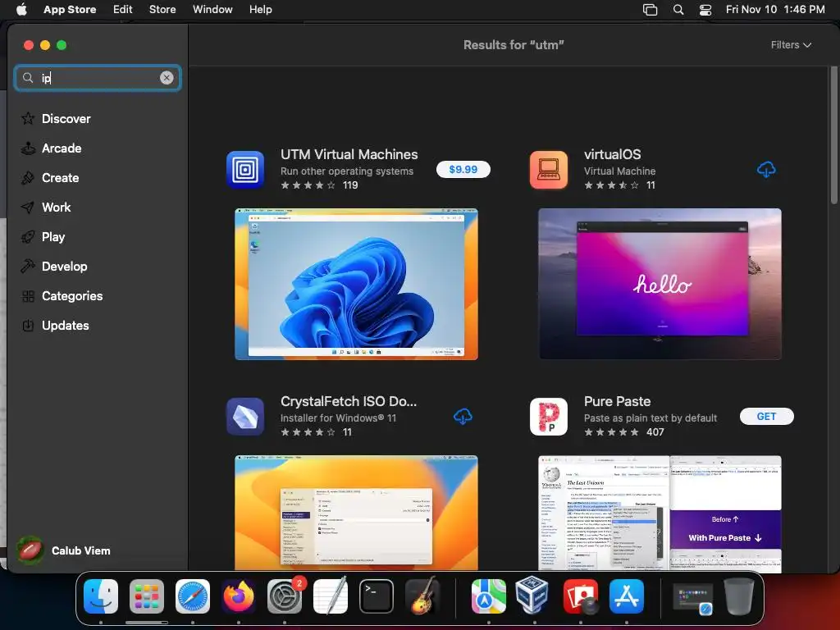Open Pure Paste screenshot thumbnail

[660, 513]
